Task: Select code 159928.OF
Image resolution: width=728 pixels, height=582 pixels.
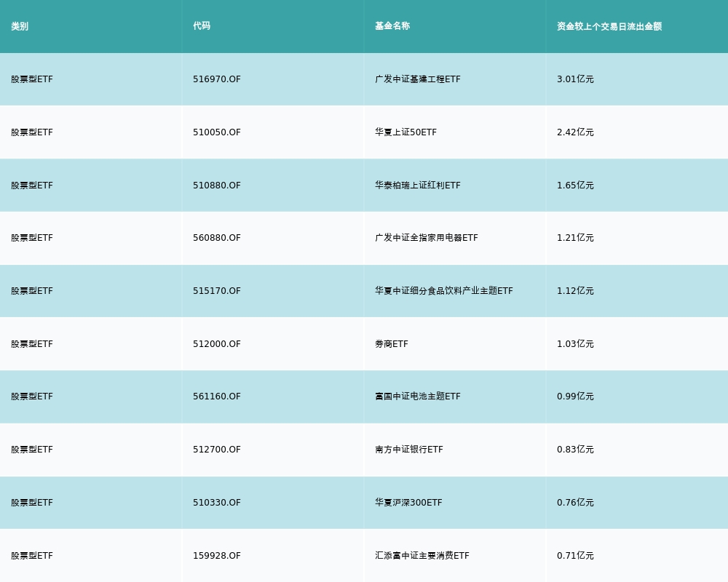Action: click(x=217, y=556)
